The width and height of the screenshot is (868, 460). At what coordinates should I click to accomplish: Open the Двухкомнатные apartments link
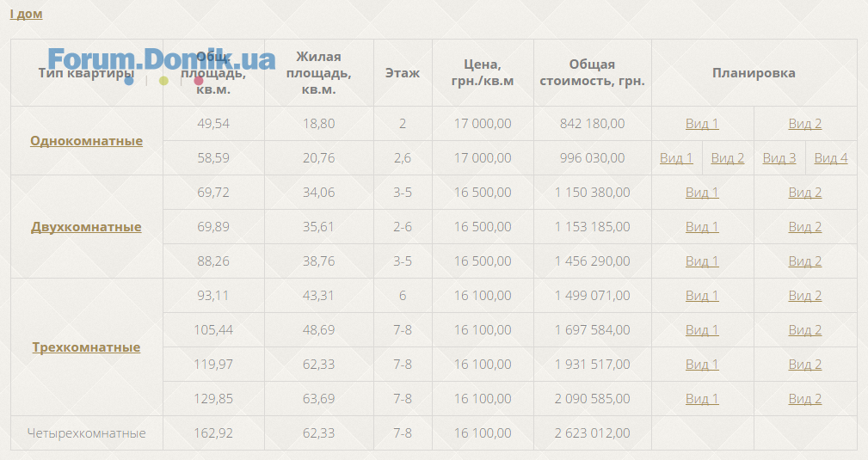[x=86, y=227]
